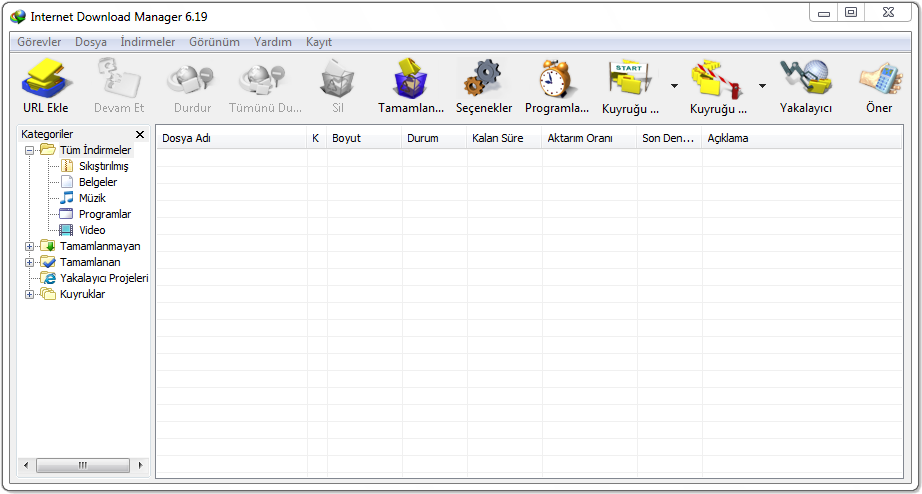Expand the Kuyruklar tree node

click(29, 295)
